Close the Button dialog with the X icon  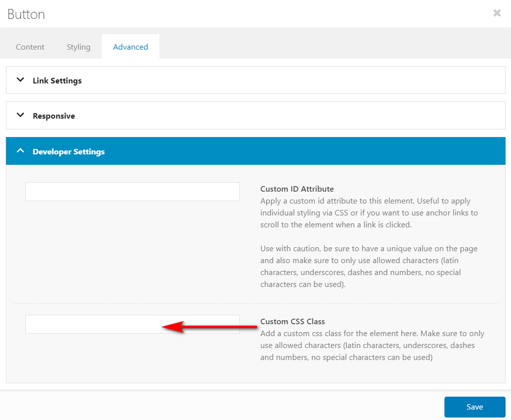click(497, 13)
